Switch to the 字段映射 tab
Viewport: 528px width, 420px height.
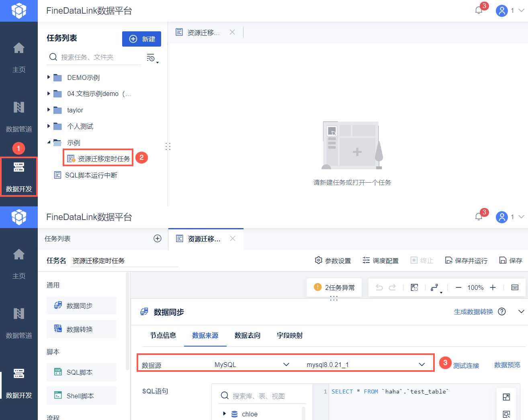(290, 335)
